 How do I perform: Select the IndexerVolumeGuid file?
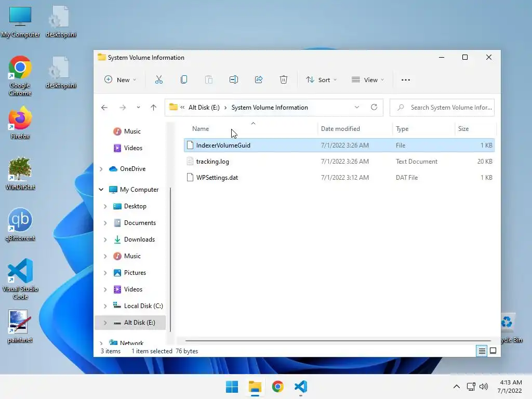pyautogui.click(x=339, y=145)
